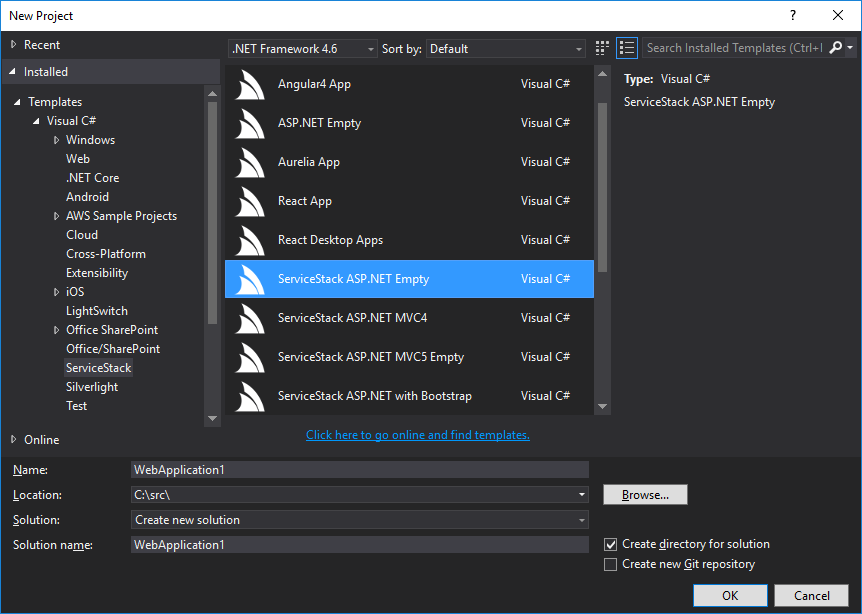Click the category tree scroll up arrow
Image resolution: width=862 pixels, height=614 pixels.
point(212,93)
